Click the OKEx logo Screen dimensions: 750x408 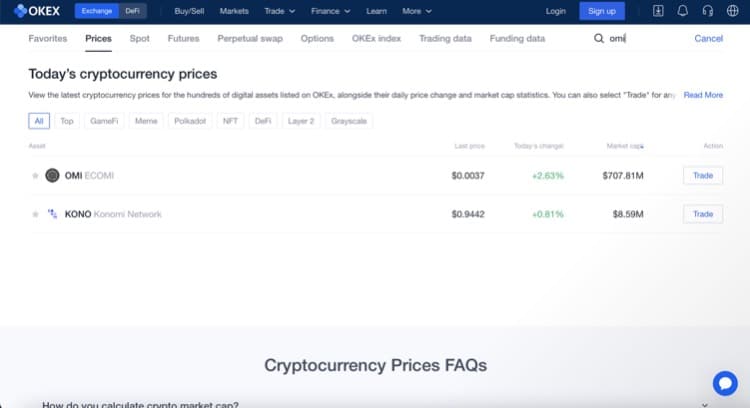[x=39, y=11]
